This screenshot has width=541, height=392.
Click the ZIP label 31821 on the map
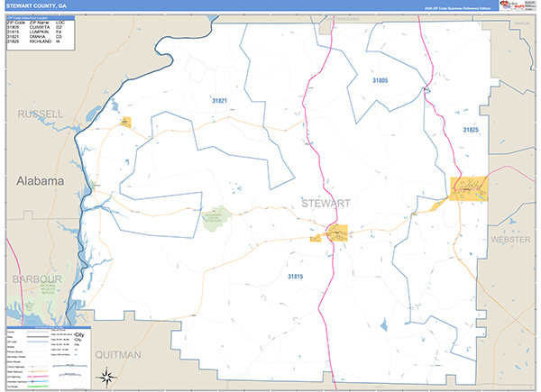[x=219, y=101]
